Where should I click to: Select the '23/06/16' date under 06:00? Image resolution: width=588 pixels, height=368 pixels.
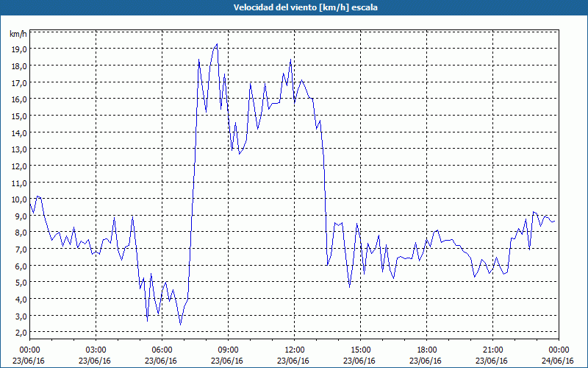point(161,361)
